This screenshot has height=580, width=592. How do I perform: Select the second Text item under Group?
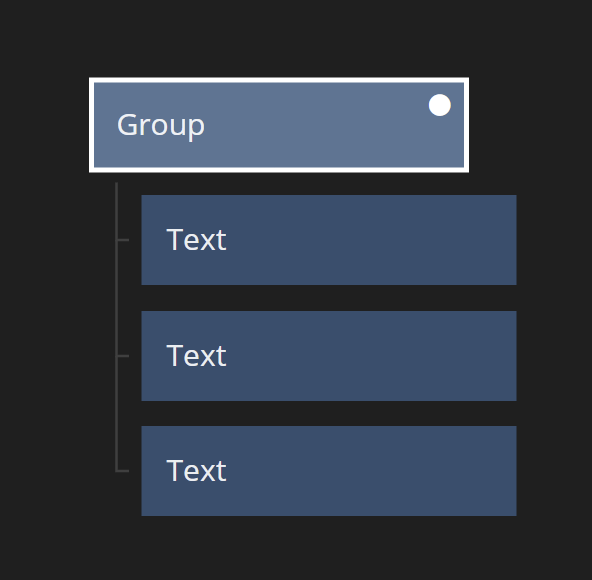(329, 356)
